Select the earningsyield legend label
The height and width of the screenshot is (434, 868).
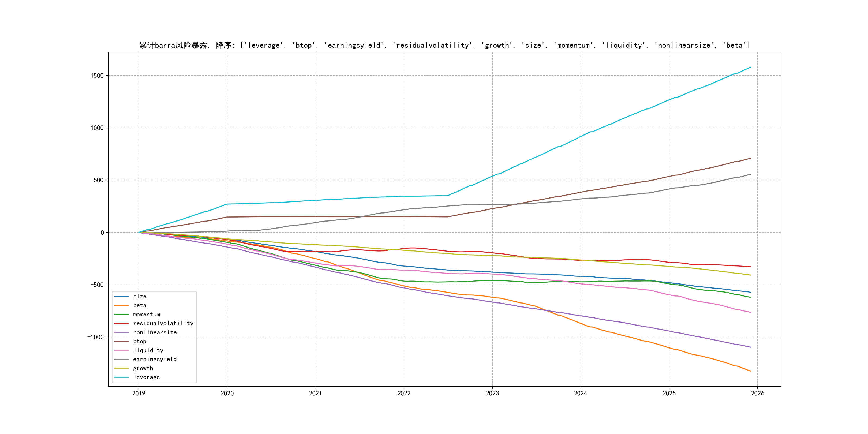(x=155, y=359)
